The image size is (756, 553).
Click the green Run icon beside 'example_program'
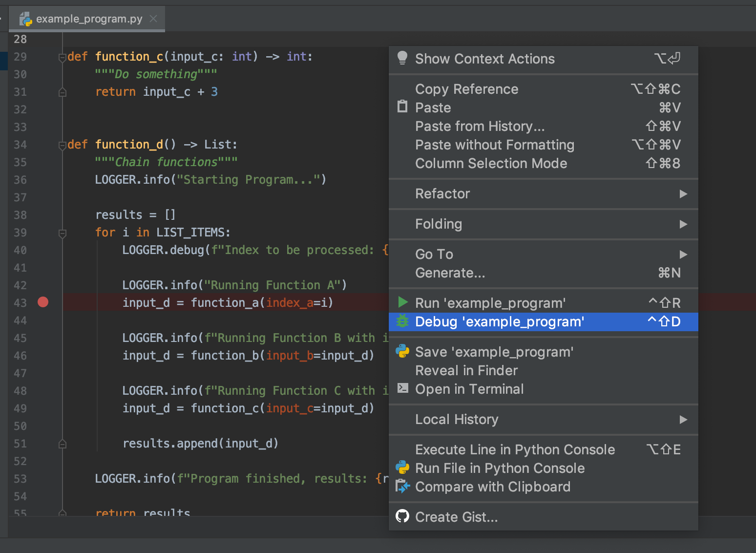tap(402, 302)
